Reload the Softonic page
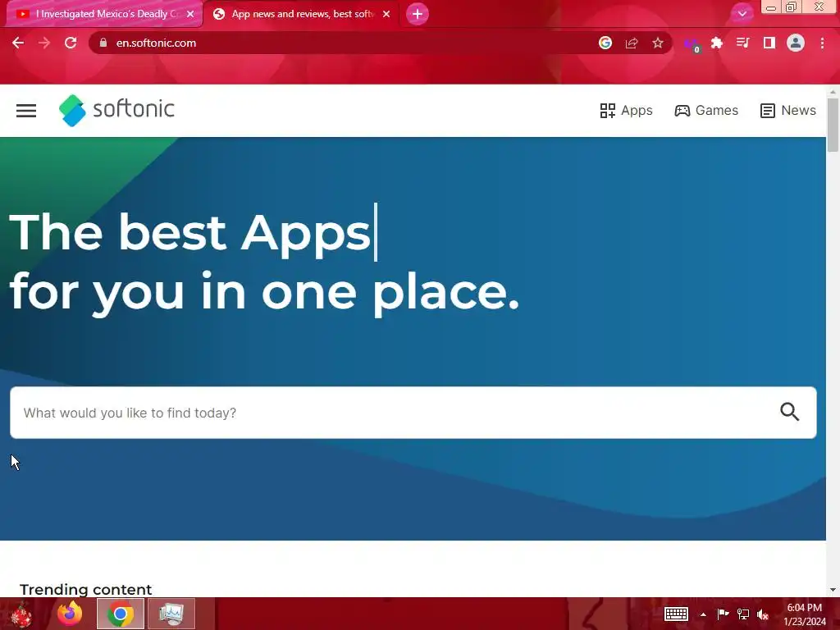Viewport: 840px width, 630px height. pyautogui.click(x=71, y=43)
